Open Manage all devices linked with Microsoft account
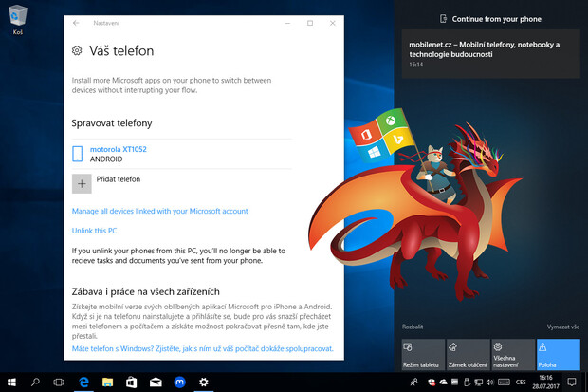Screen dimensions: 588x392 tap(159, 211)
